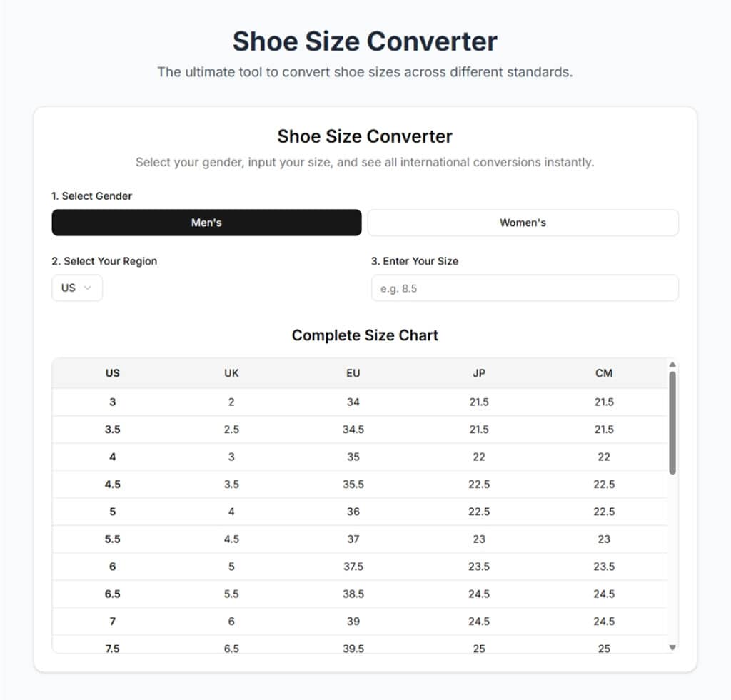
Task: Select the US size 3 row
Action: (x=360, y=402)
